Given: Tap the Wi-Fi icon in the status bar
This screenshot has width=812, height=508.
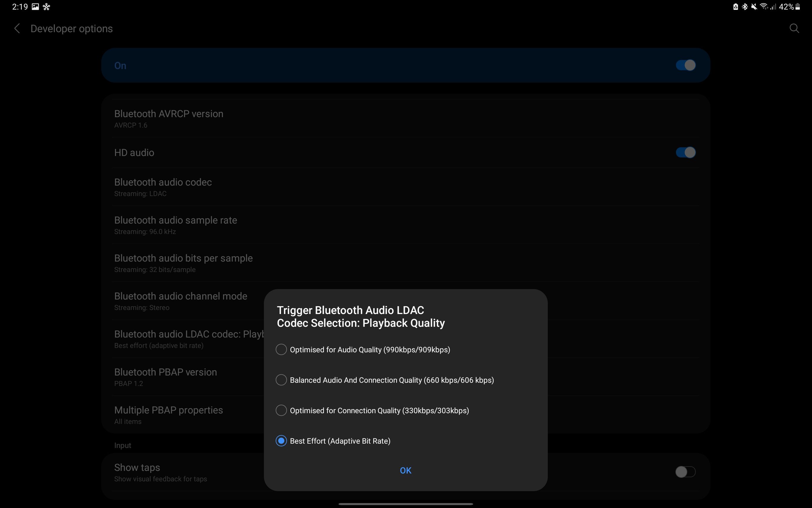Looking at the screenshot, I should coord(764,7).
